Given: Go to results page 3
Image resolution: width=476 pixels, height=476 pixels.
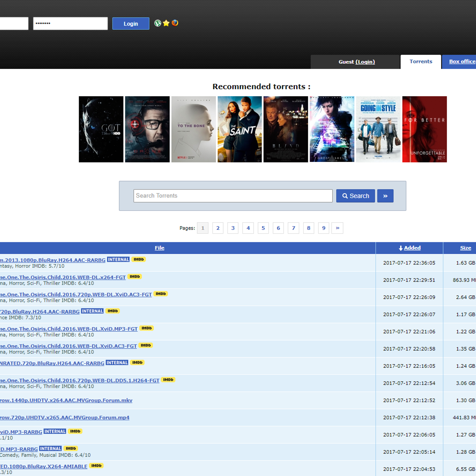Looking at the screenshot, I should pyautogui.click(x=233, y=228).
